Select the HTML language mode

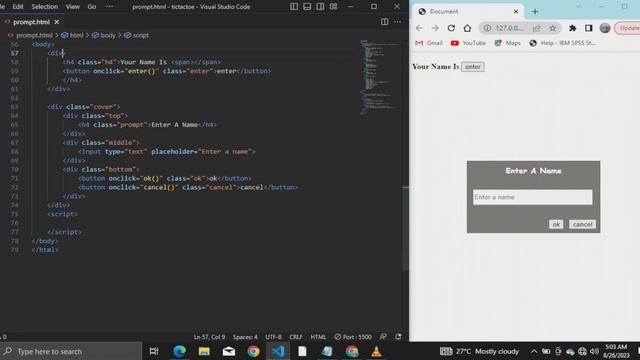coord(318,337)
